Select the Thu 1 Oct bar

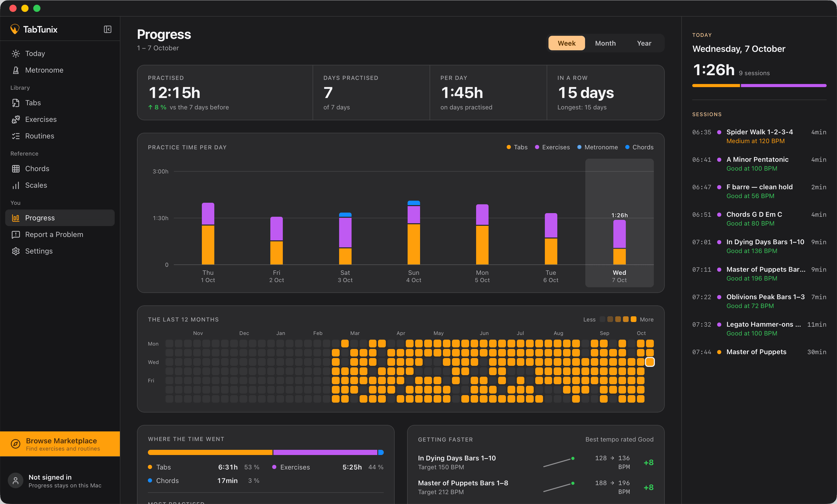[x=208, y=234]
